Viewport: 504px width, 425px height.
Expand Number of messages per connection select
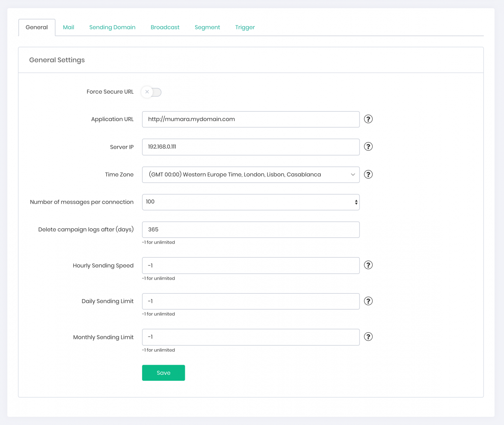click(251, 202)
